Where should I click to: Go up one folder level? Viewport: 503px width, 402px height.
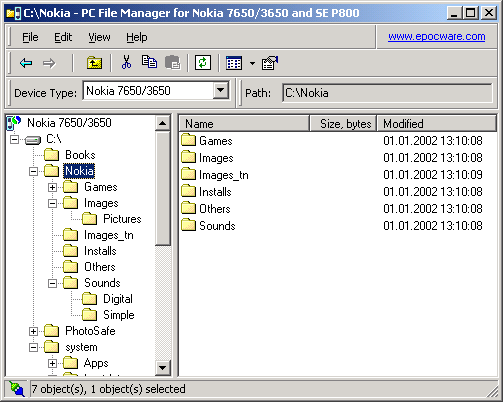94,63
